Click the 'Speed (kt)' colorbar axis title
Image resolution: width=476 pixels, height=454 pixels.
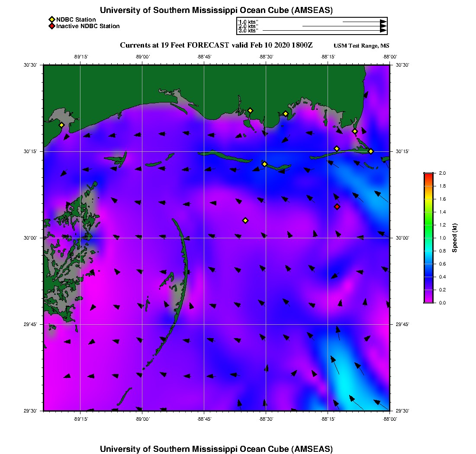point(455,238)
